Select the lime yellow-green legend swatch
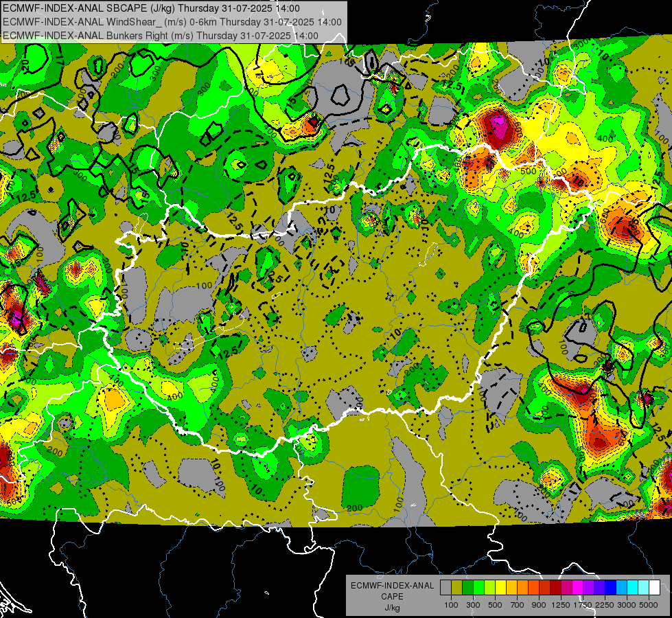Viewport: 672px width, 618px height. (489, 588)
